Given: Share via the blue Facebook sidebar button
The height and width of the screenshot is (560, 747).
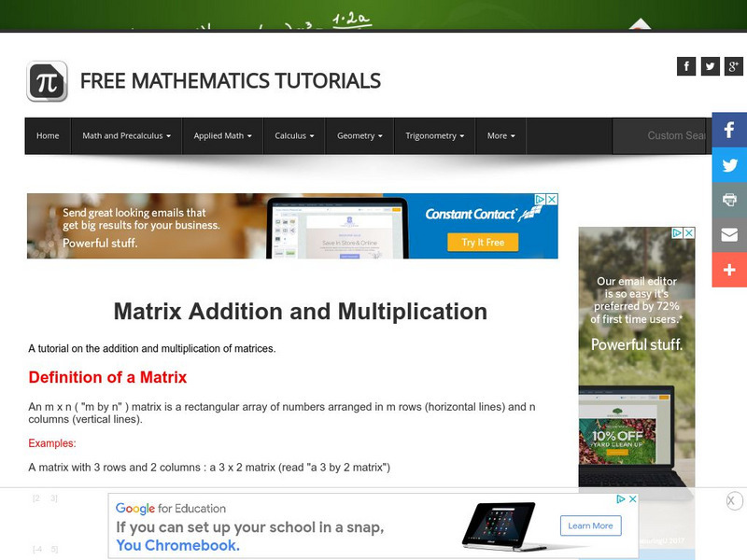Looking at the screenshot, I should click(729, 130).
